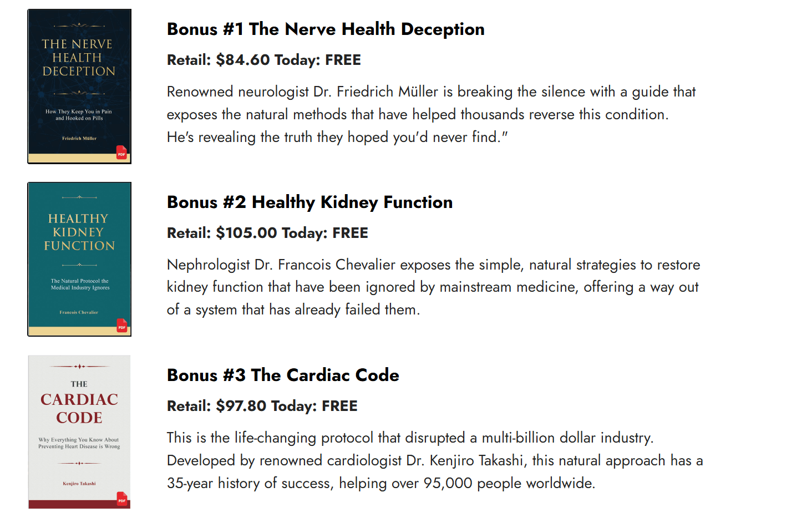Click the Retail $97.80 Today FREE price line
Viewport: 812px width, 523px height.
(262, 406)
